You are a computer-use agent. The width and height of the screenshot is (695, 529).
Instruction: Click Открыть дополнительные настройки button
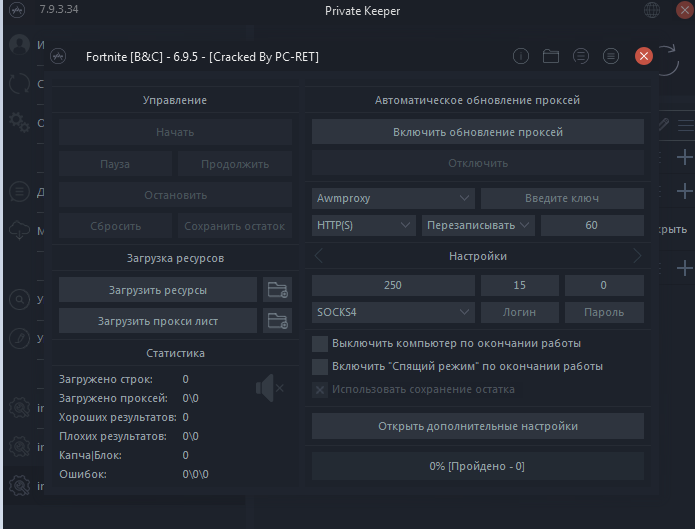[478, 426]
